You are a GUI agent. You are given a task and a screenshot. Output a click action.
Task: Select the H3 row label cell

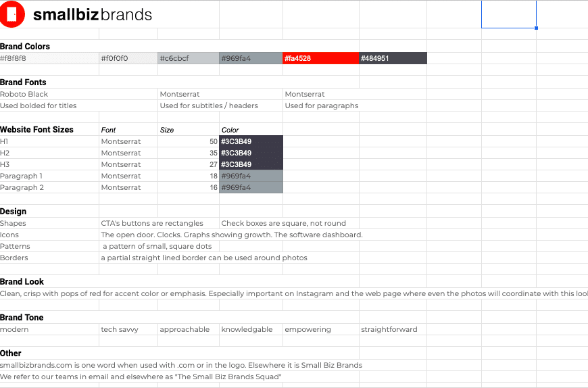49,164
